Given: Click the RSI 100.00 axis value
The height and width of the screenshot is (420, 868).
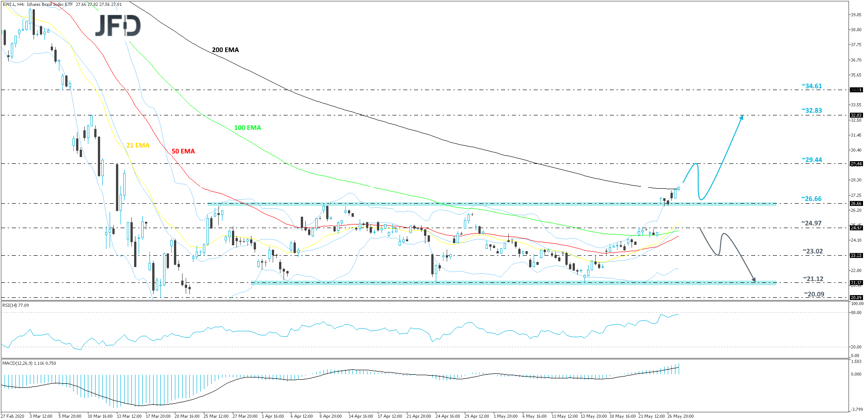Looking at the screenshot, I should coord(857,304).
